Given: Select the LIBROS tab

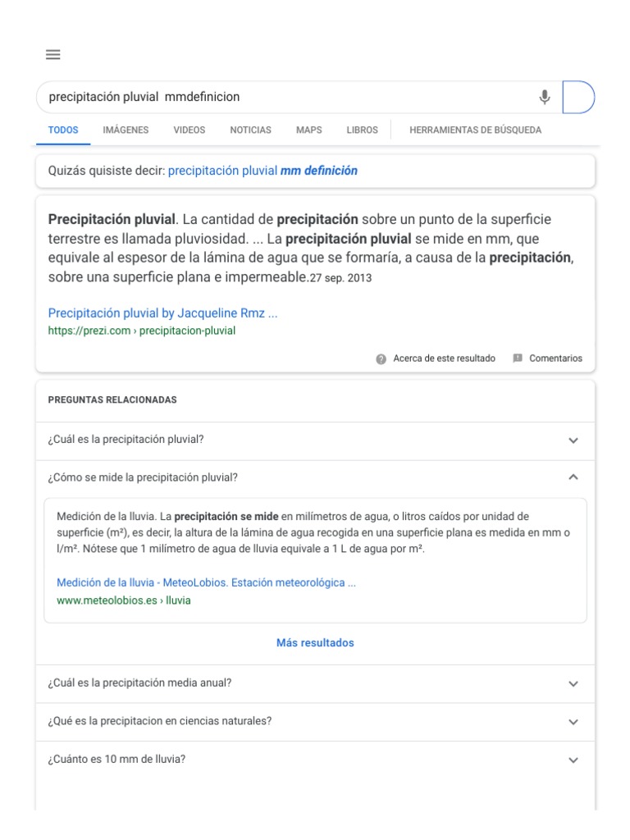Looking at the screenshot, I should 362,130.
